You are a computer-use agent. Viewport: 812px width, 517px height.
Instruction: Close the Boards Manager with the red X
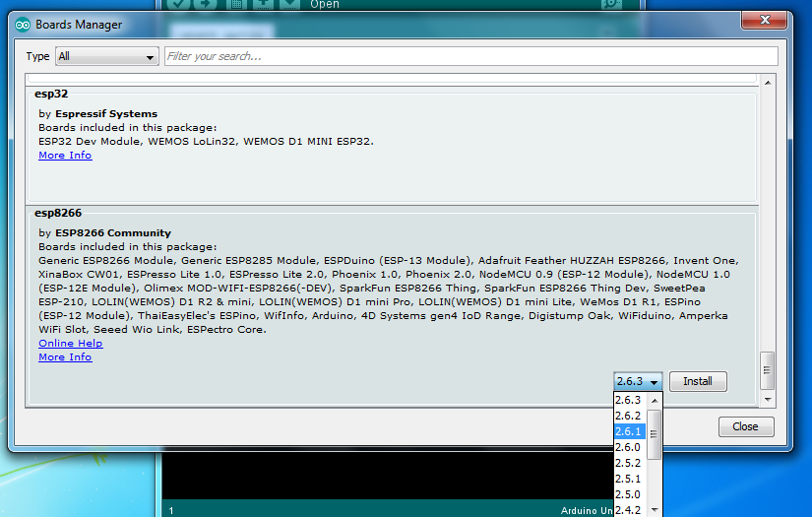[765, 21]
